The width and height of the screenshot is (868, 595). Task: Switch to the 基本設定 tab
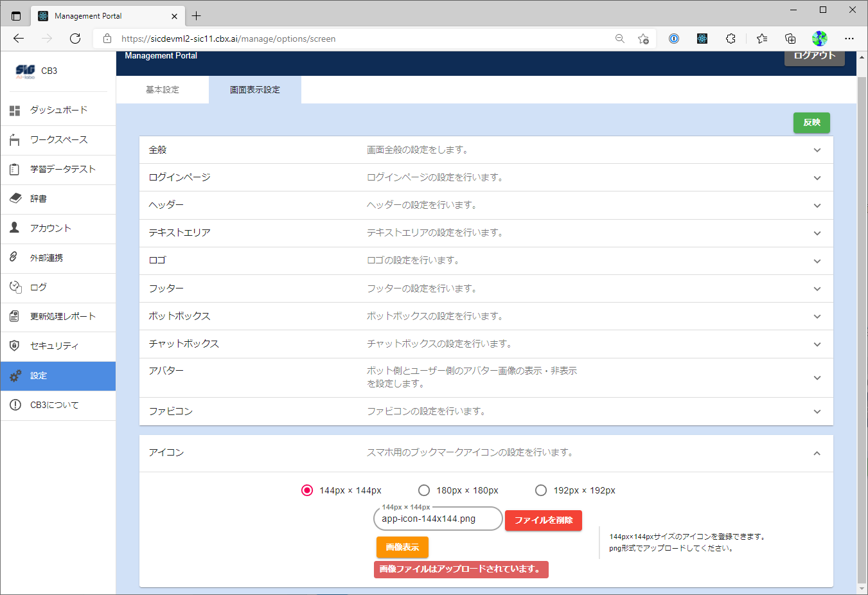coord(163,90)
